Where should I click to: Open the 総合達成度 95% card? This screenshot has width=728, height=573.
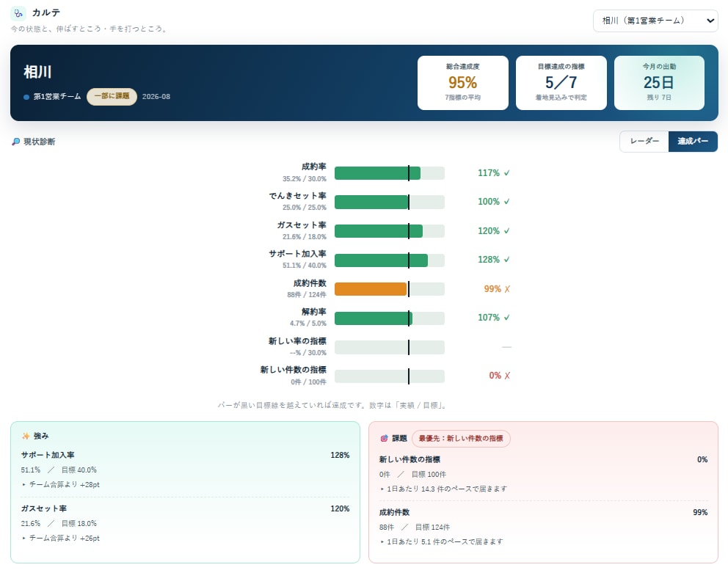462,83
